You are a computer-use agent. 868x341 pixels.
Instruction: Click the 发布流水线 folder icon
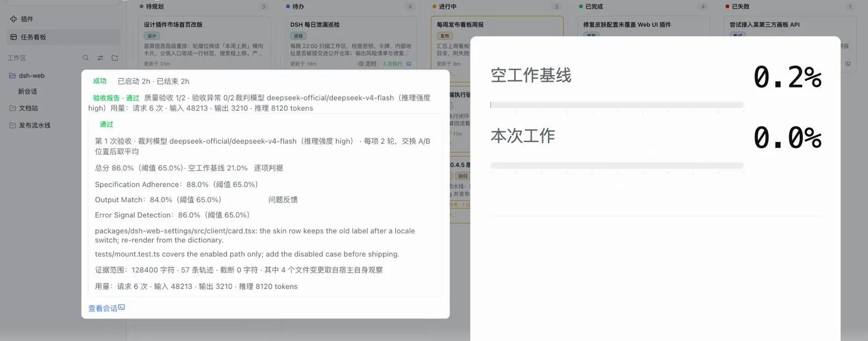click(12, 125)
